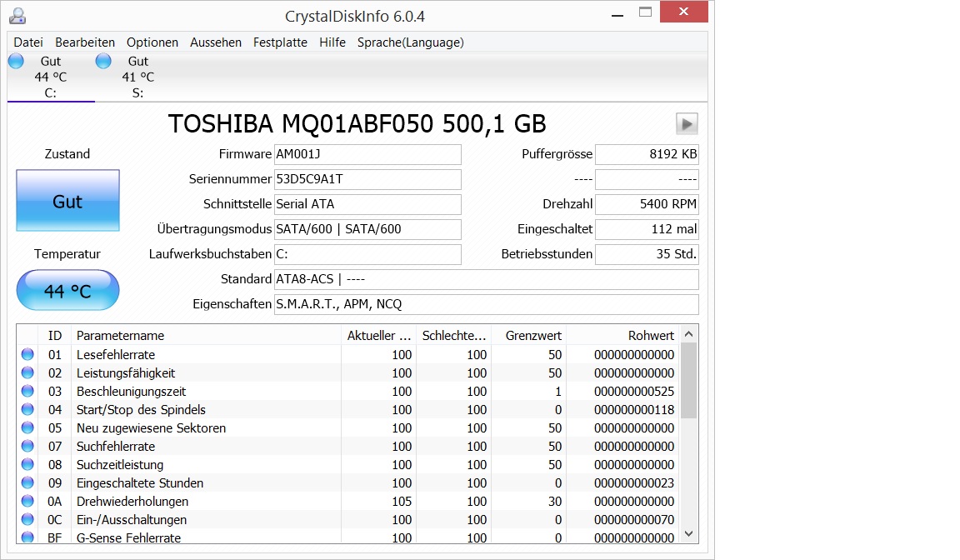This screenshot has height=560, width=960.
Task: Click the Gut health status button
Action: click(68, 201)
